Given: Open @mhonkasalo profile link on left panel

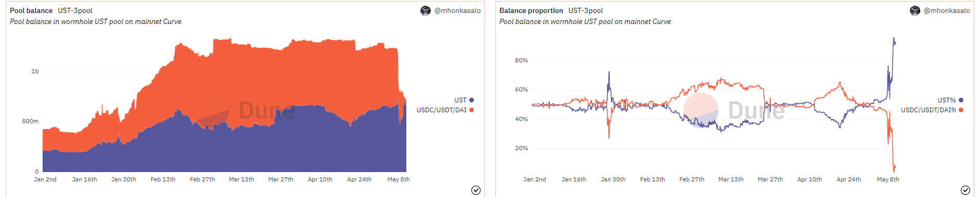Looking at the screenshot, I should coord(457,10).
